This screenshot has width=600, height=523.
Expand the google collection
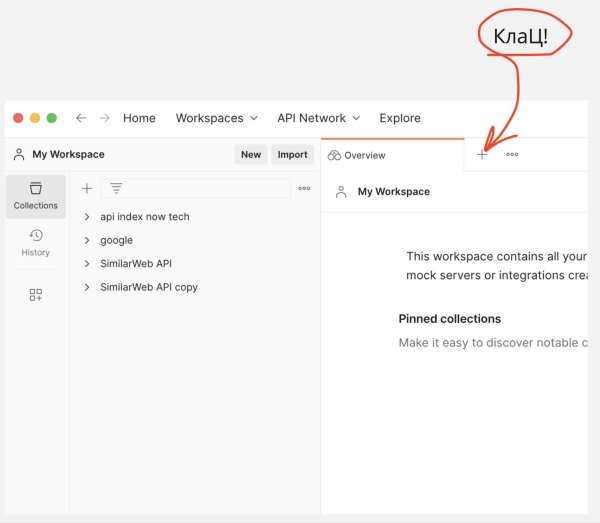(x=87, y=241)
